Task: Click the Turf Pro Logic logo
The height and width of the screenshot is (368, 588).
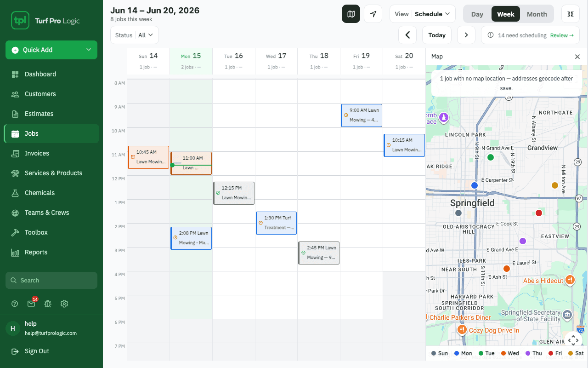Action: [45, 21]
